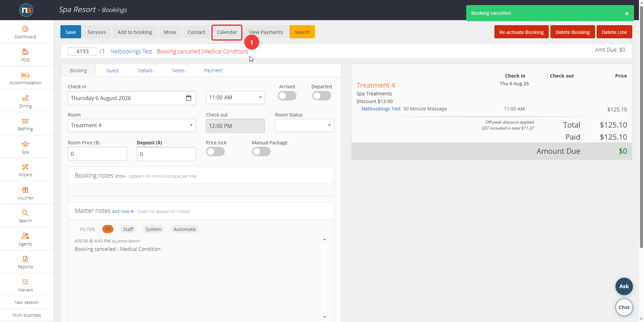This screenshot has width=644, height=322.
Task: Open the Reports sidebar icon
Action: [x=25, y=259]
